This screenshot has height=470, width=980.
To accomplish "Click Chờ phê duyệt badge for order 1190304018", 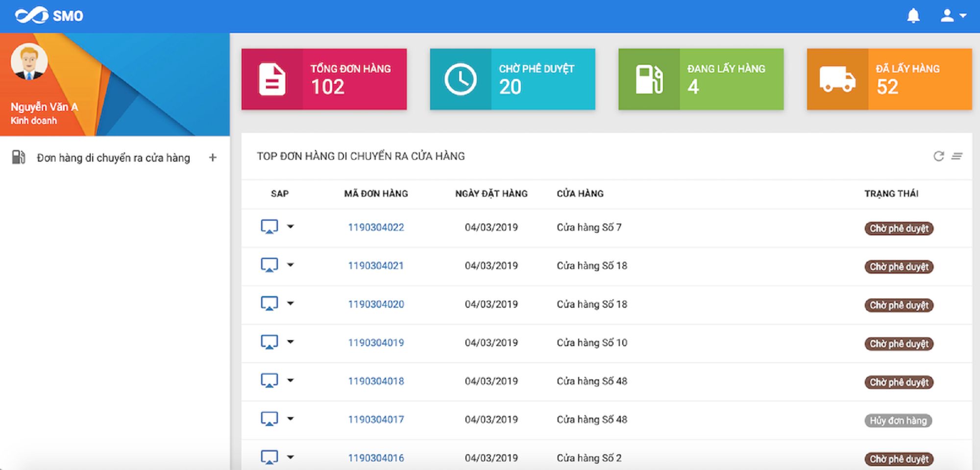I will (x=899, y=382).
